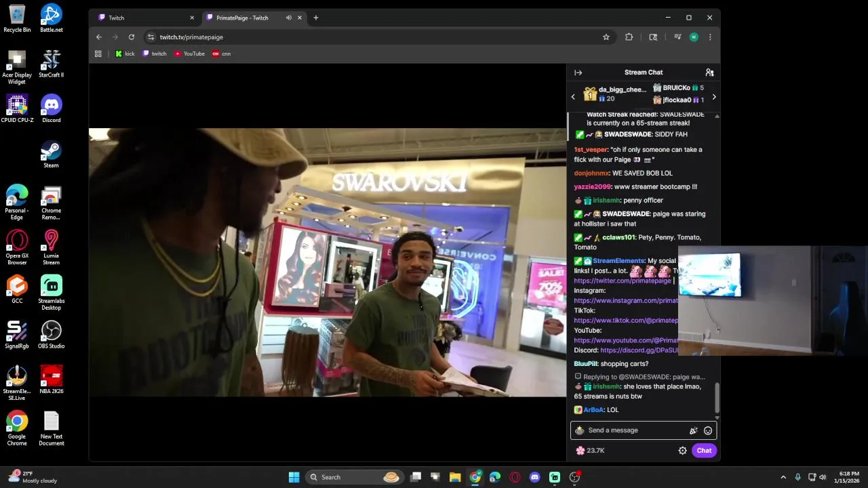The width and height of the screenshot is (868, 488).
Task: Open the twitter.com/primatepaige link
Action: click(x=623, y=281)
